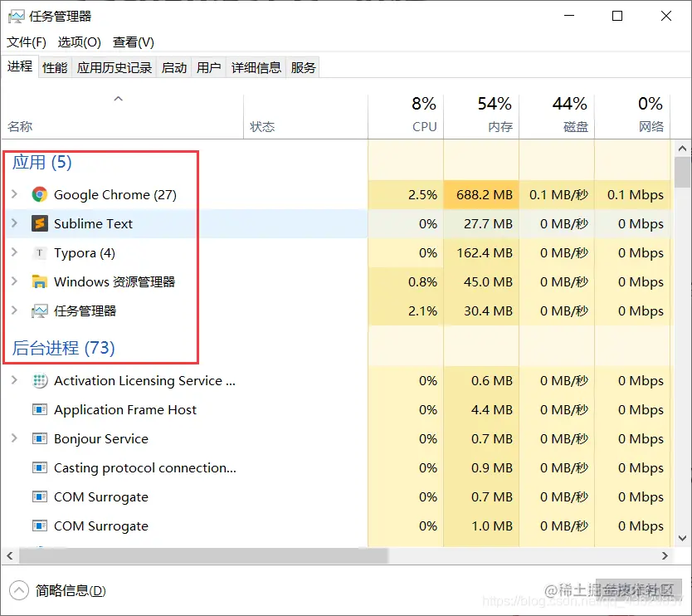692x616 pixels.
Task: Select the Google Chrome (27) name text
Action: [115, 195]
